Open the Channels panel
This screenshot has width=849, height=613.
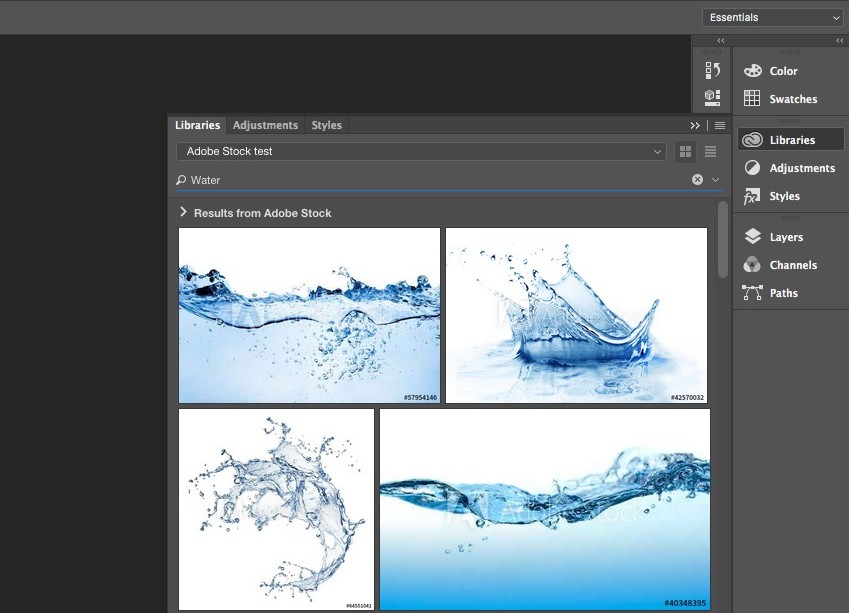tap(792, 265)
